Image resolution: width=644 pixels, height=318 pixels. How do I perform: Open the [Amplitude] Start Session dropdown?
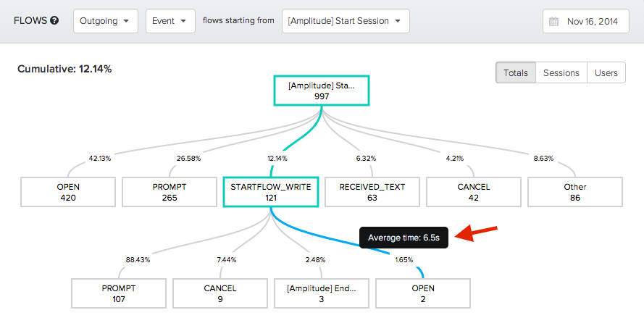pyautogui.click(x=346, y=21)
